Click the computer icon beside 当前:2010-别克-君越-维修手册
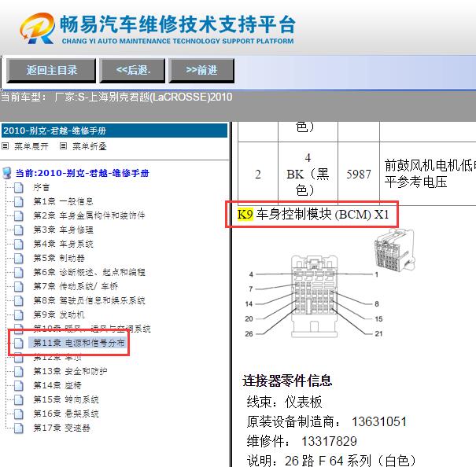Screen dimensions: 476x467 (x=6, y=173)
